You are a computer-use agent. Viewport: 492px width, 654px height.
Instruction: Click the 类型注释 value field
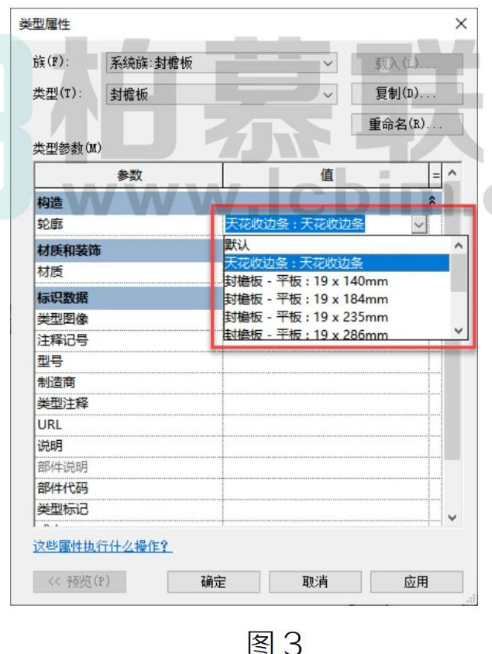point(326,404)
